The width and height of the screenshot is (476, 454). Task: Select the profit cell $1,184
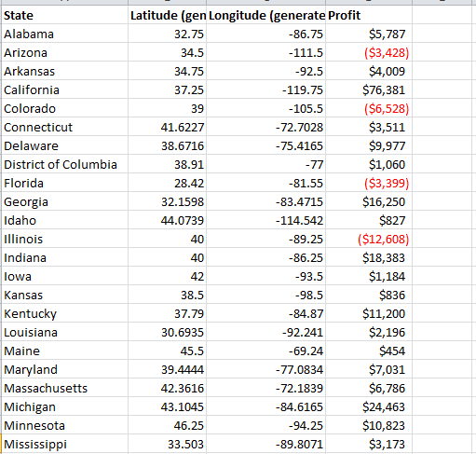[369, 276]
